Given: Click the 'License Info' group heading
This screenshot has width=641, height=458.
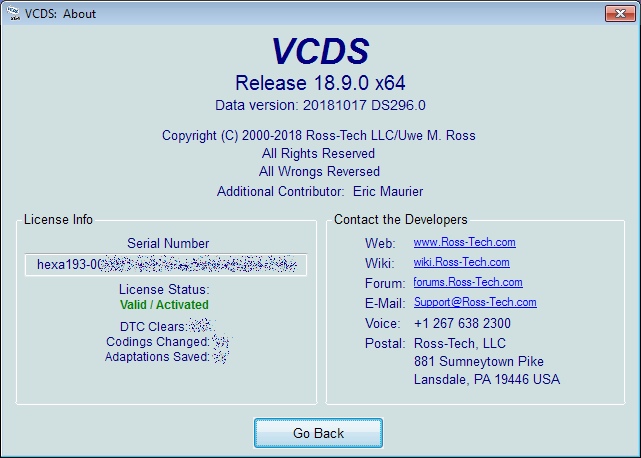Looking at the screenshot, I should (58, 220).
